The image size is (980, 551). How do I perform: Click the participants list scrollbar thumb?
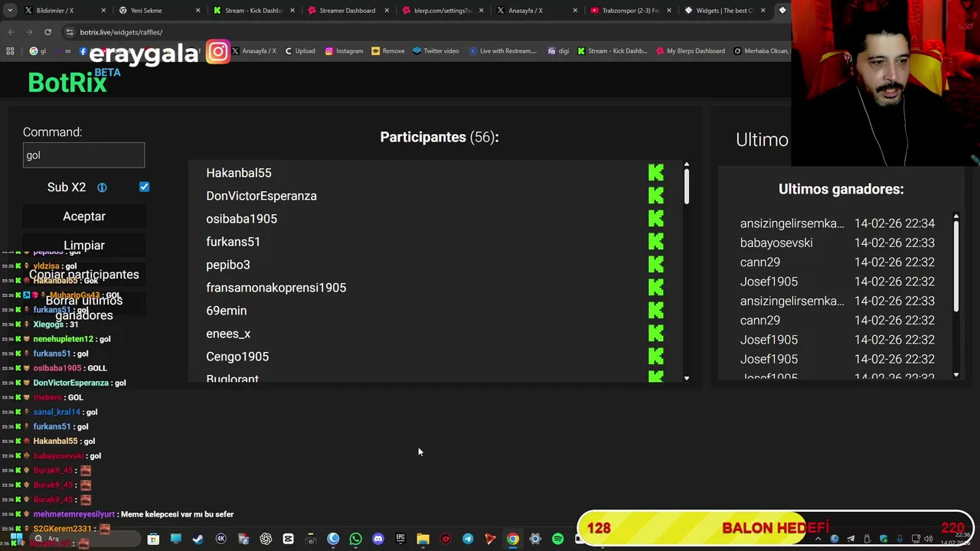point(687,186)
